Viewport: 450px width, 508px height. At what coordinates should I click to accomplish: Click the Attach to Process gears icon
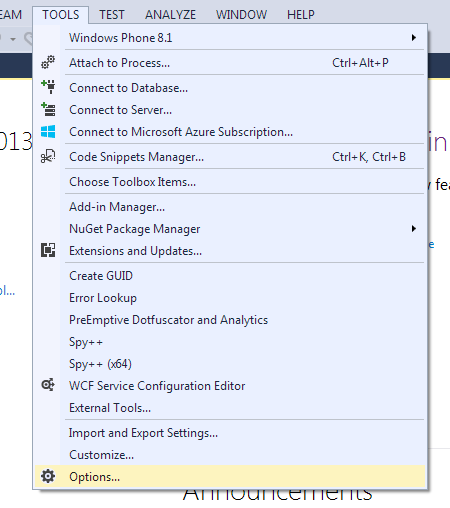[x=48, y=63]
